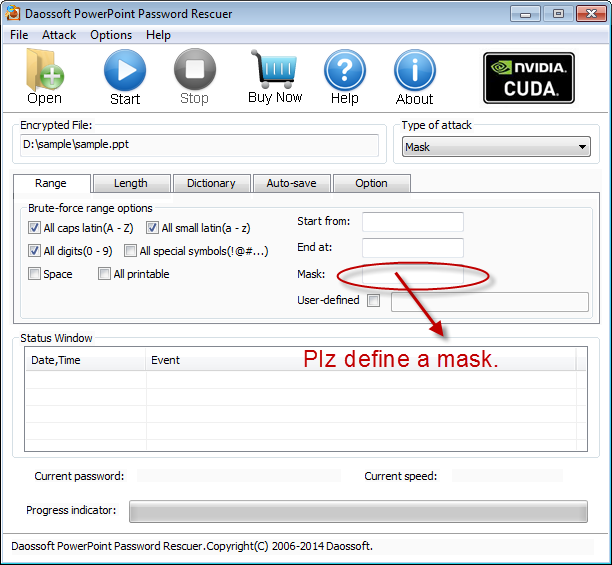Screen dimensions: 612x565
Task: Click the Mask input field
Action: coord(413,274)
